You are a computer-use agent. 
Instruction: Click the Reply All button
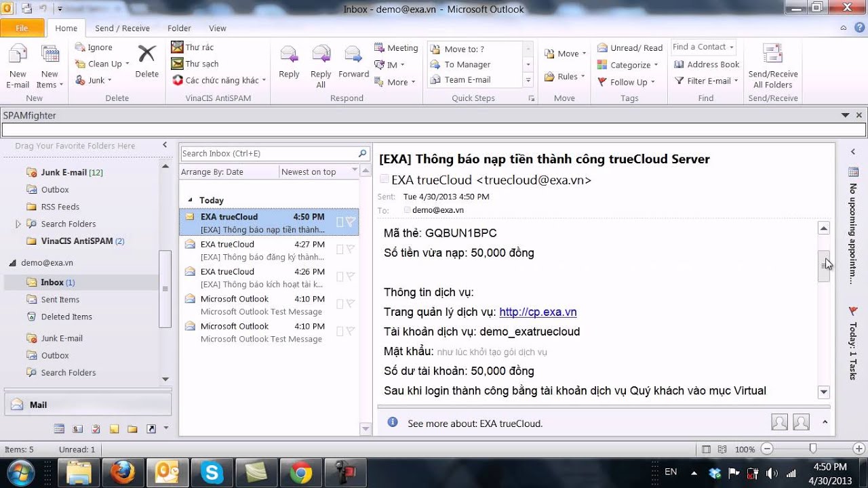tap(321, 66)
